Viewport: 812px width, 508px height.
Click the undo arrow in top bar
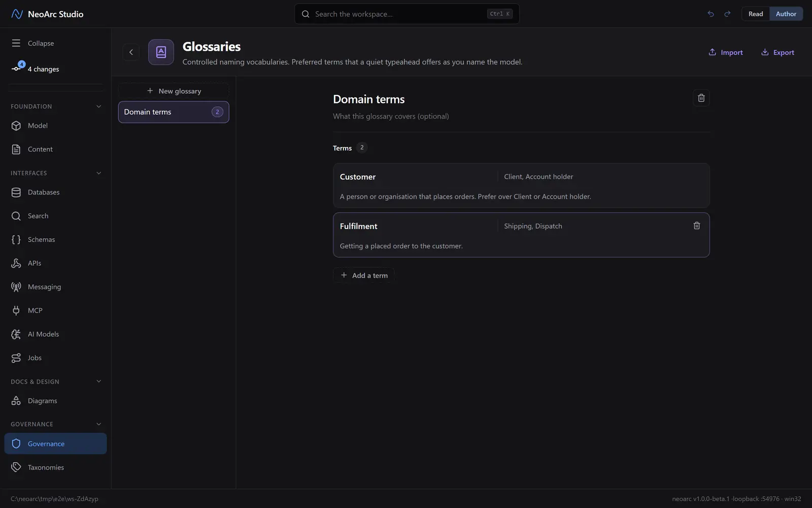point(710,14)
